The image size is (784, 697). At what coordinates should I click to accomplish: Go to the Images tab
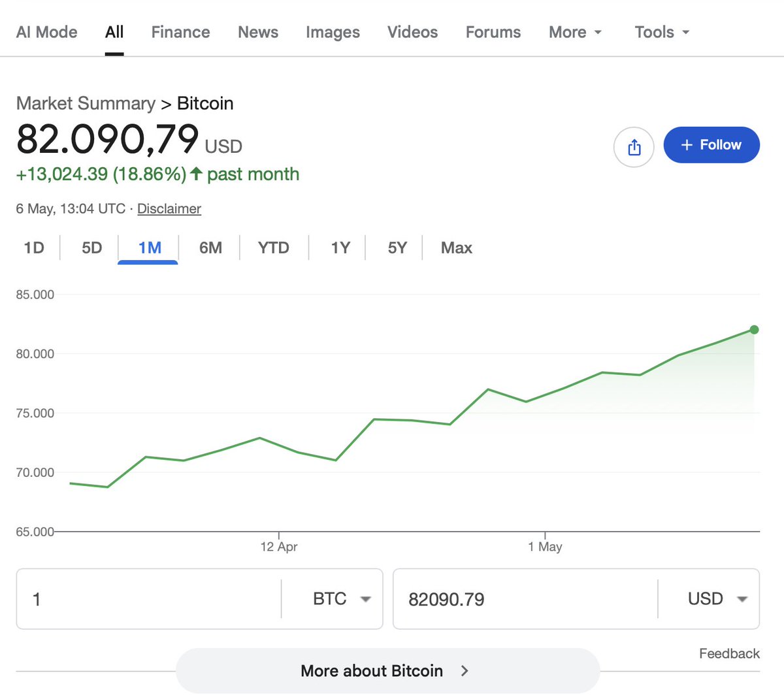coord(333,32)
